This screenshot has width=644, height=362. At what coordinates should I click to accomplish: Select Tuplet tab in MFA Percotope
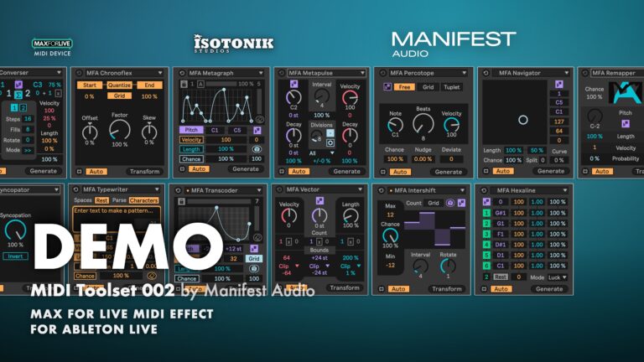click(451, 87)
